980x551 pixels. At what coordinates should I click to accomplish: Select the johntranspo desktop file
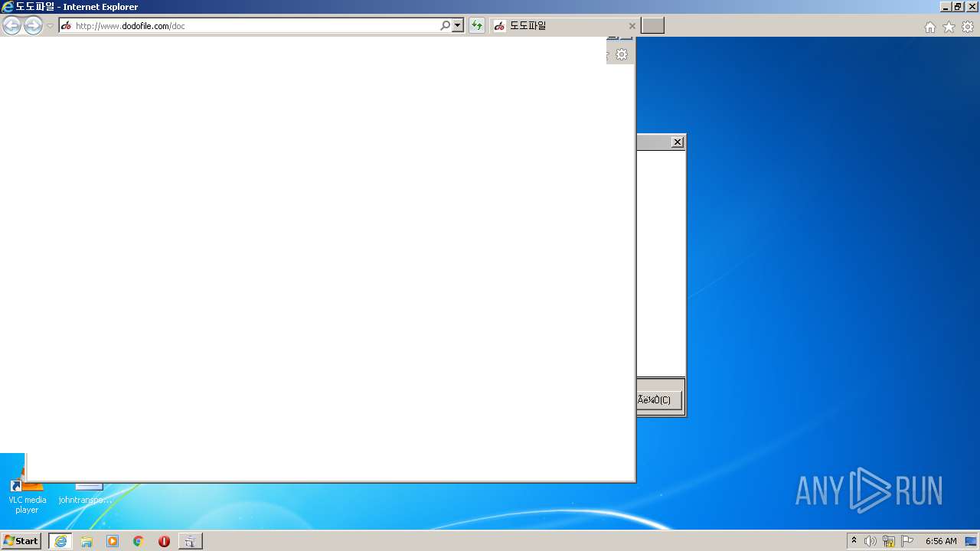pos(86,494)
